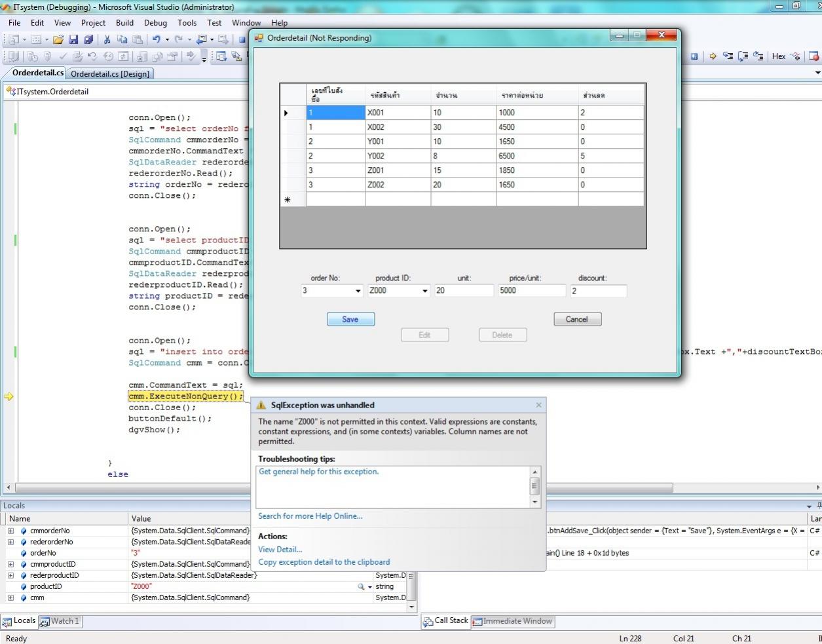Click the Save All toolbar icon
822x644 pixels.
pyautogui.click(x=88, y=40)
